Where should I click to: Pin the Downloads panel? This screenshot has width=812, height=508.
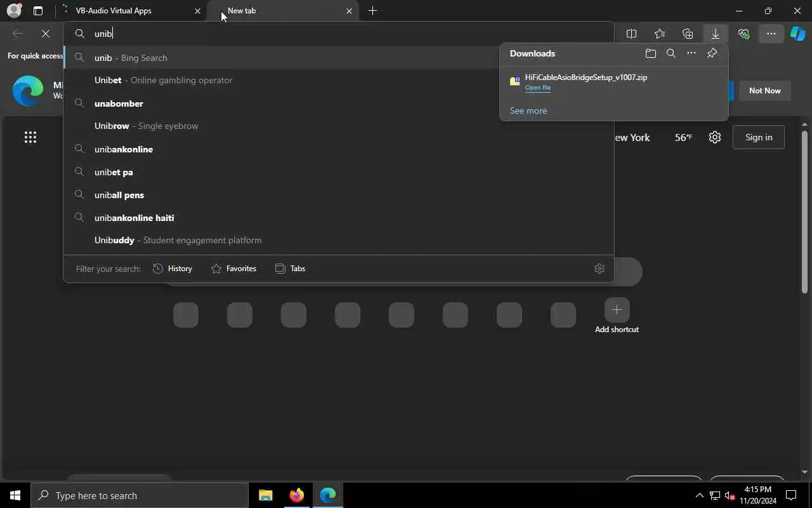pos(712,53)
